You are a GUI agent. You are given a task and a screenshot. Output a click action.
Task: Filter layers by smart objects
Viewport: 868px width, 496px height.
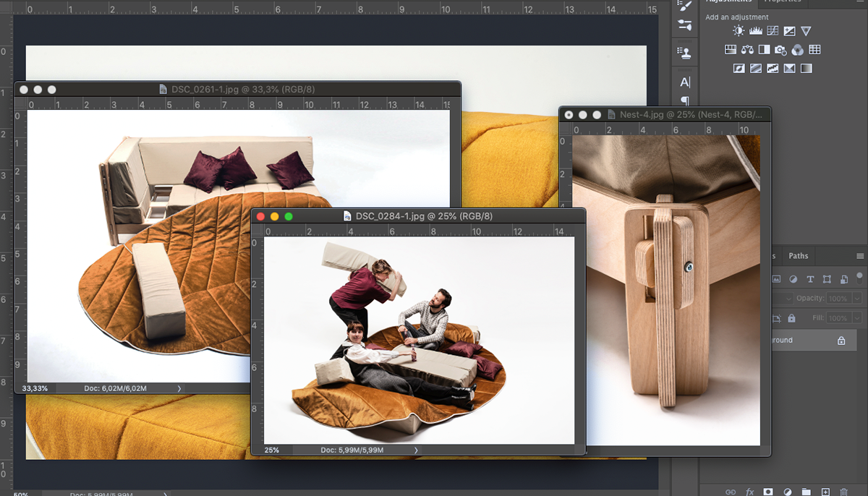843,279
